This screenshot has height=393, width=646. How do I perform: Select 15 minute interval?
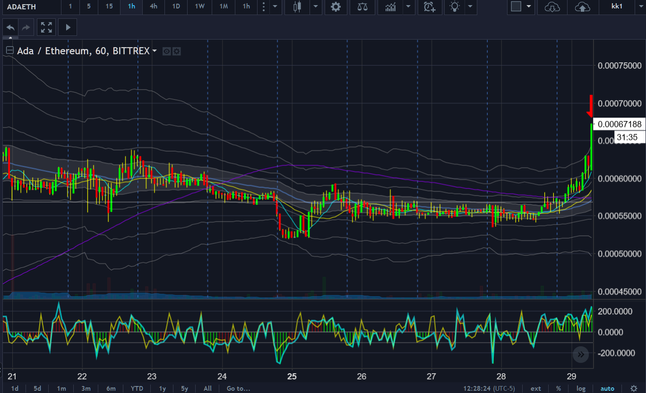coord(109,7)
